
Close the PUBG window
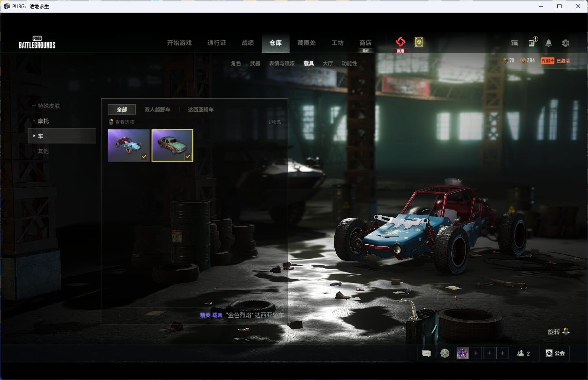[x=578, y=6]
